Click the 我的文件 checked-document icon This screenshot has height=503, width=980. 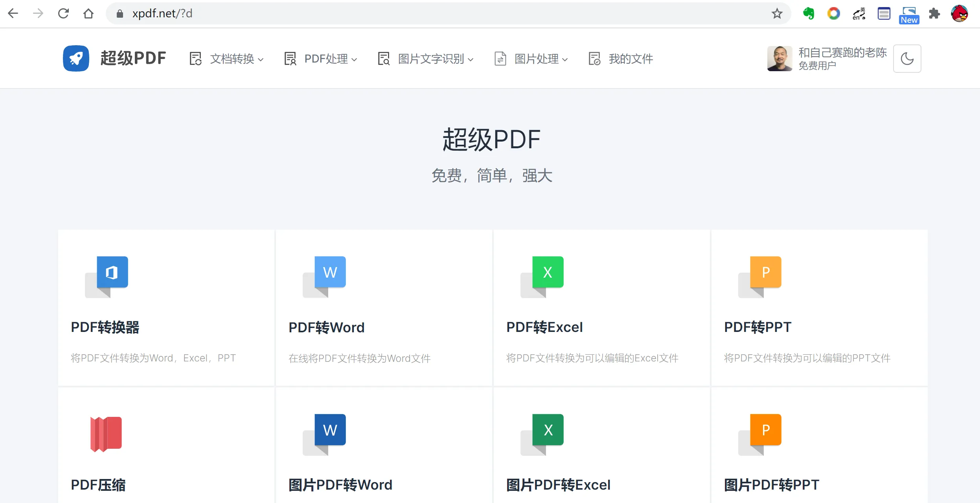click(594, 59)
